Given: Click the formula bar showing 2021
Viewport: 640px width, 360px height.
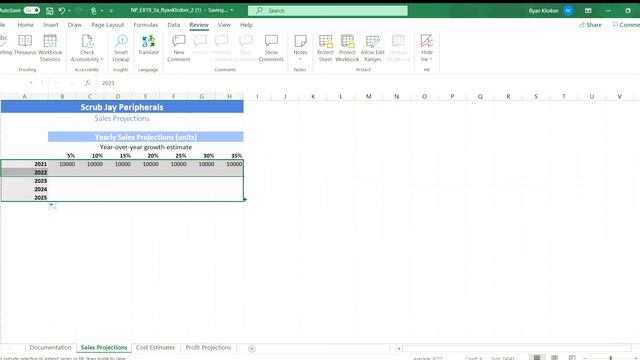Looking at the screenshot, I should 367,83.
